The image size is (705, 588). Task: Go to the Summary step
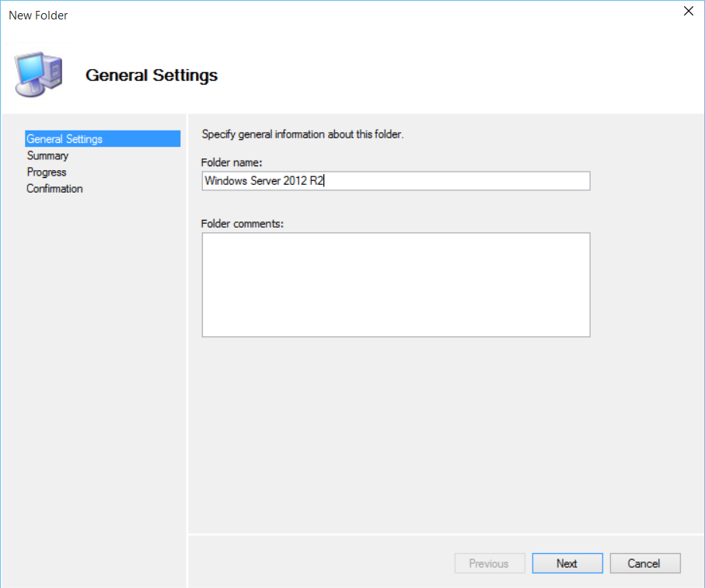point(47,155)
